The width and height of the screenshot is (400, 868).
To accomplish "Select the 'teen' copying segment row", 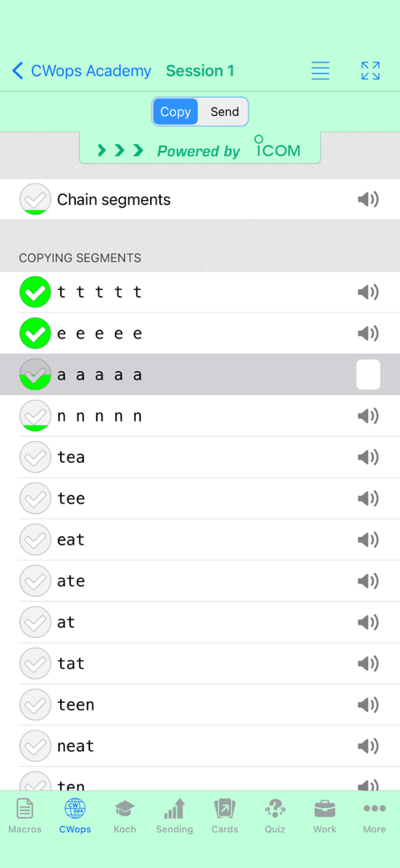I will point(200,705).
